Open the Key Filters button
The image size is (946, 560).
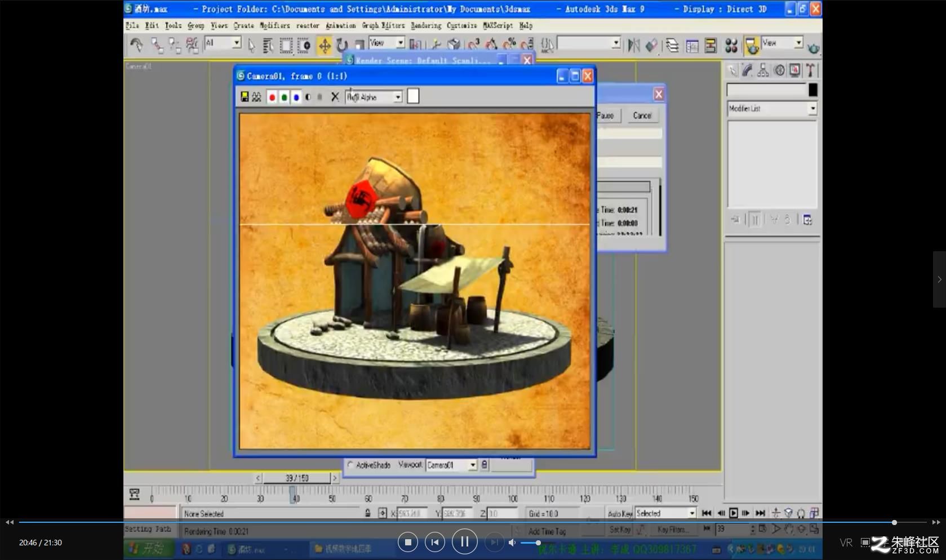coord(673,530)
